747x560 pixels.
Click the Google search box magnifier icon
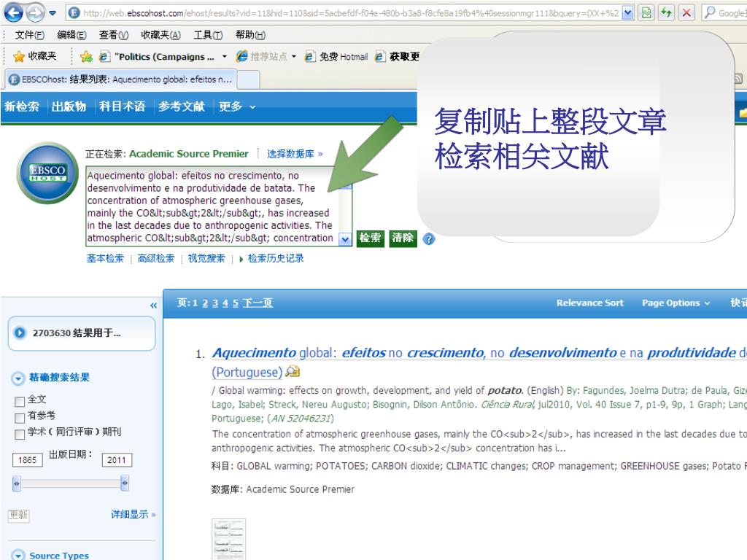(710, 12)
